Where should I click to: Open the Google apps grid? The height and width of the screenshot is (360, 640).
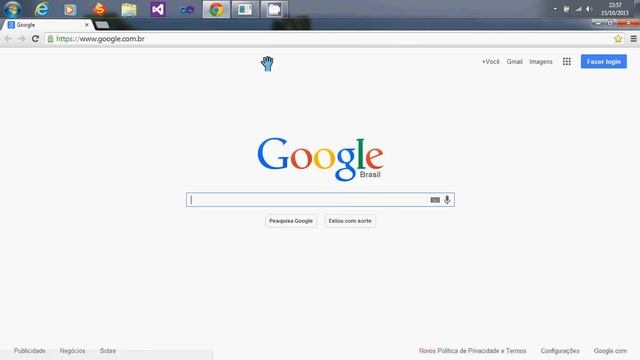567,62
